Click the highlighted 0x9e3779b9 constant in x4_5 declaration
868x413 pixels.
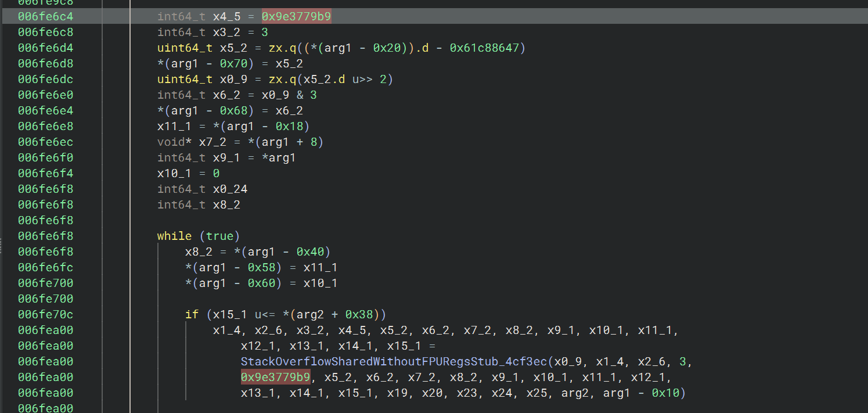tap(296, 17)
